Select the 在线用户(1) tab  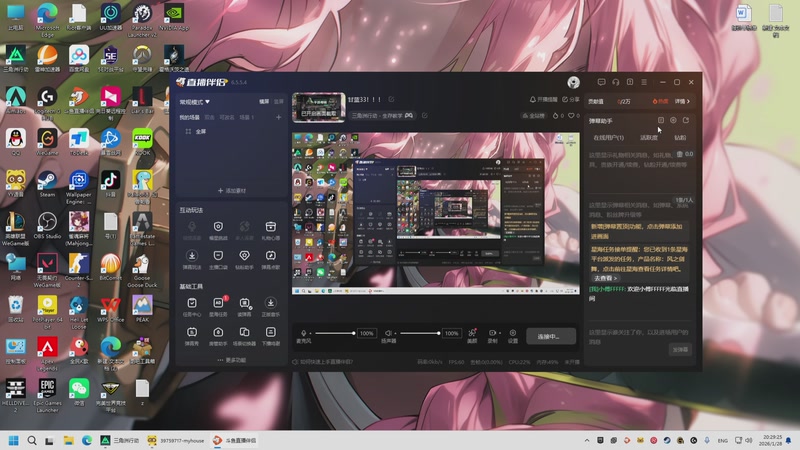click(609, 138)
